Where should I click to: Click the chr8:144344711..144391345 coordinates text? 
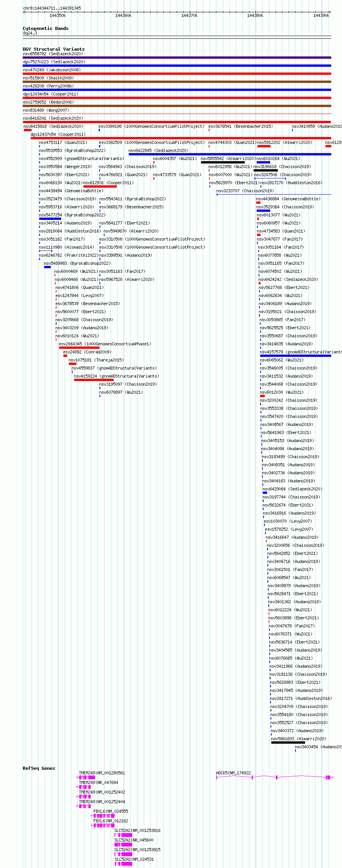click(x=52, y=8)
